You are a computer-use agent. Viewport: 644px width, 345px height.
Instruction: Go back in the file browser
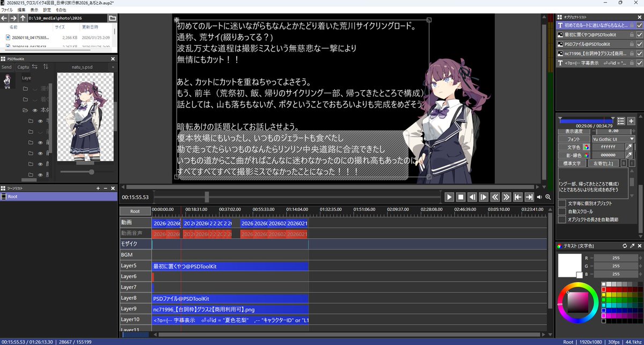(x=4, y=18)
